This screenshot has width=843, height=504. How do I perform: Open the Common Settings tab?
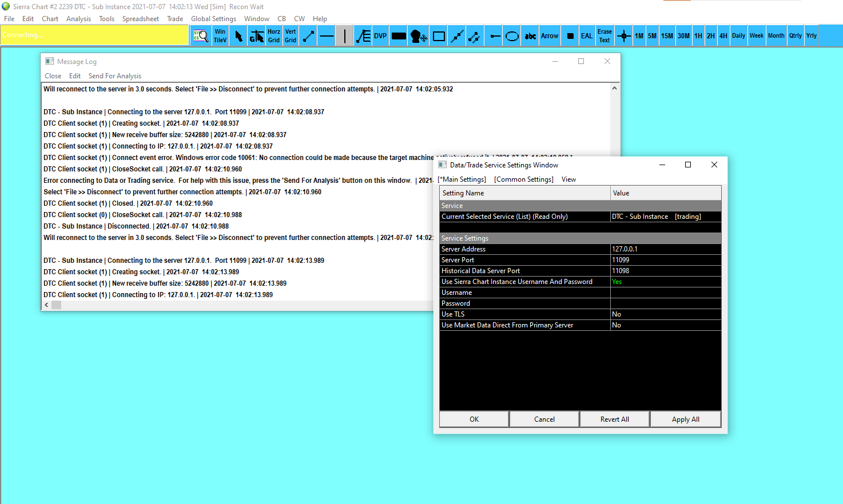524,179
